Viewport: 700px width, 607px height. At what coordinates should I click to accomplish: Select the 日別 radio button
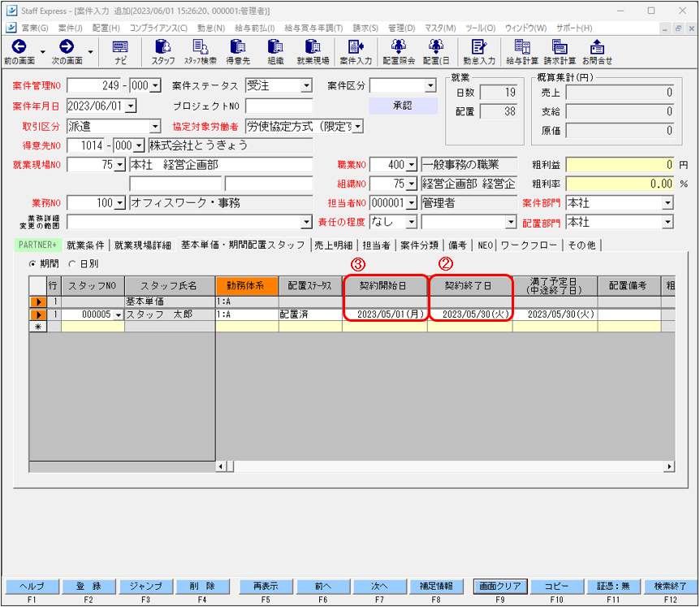click(72, 264)
